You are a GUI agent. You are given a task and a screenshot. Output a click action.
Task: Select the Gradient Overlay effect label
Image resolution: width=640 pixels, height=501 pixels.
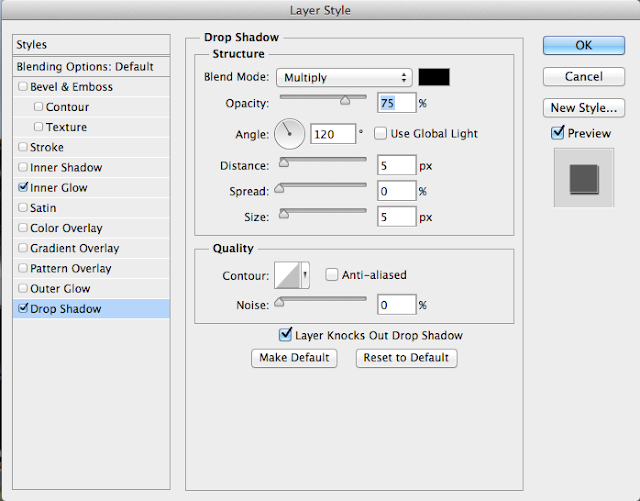coord(75,248)
